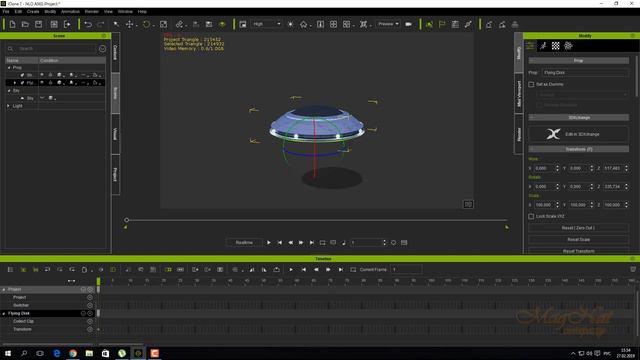Click the Undo arrow icon
The image size is (640, 360).
coord(88,24)
